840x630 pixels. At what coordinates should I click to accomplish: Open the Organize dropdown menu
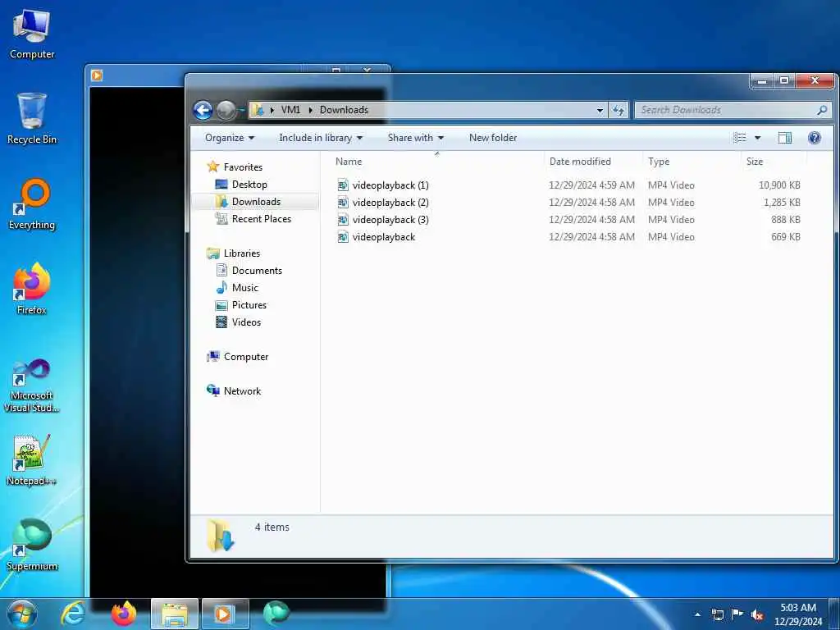230,138
